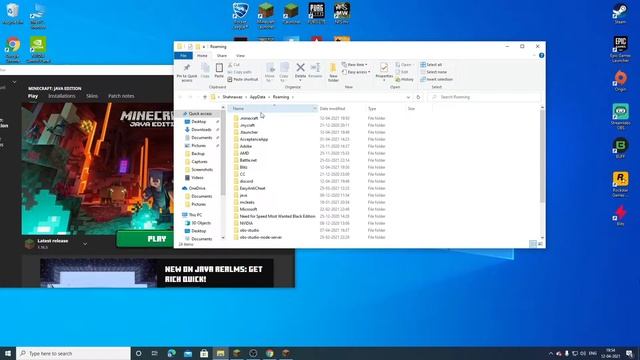Click the History icon in Open group
The width and height of the screenshot is (640, 360).
pyautogui.click(x=404, y=80)
